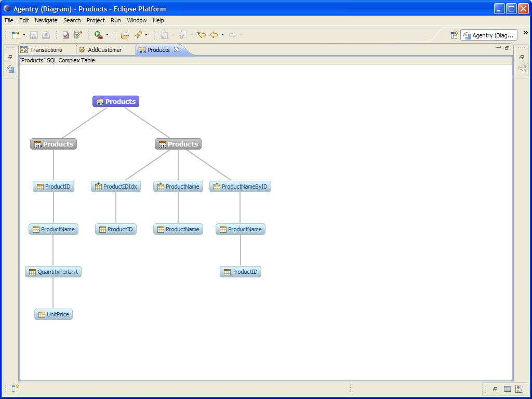Screen dimensions: 532x399
Task: Select the ProductIDIdx index node
Action: 116,187
